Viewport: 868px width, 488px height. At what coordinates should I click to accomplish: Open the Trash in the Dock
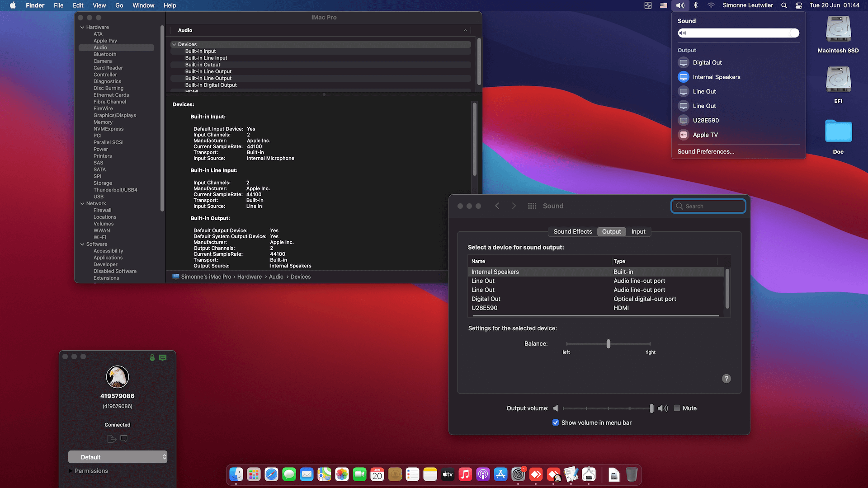632,474
